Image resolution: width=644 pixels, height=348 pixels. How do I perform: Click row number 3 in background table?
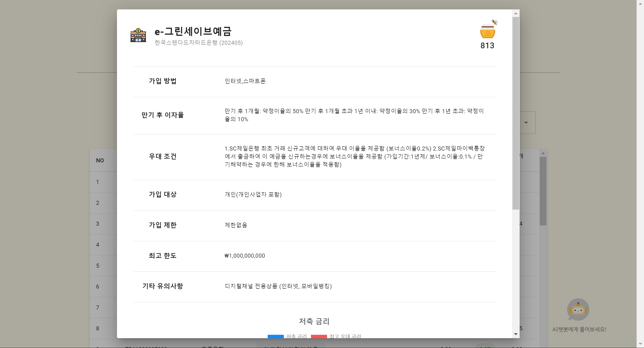[x=98, y=224]
